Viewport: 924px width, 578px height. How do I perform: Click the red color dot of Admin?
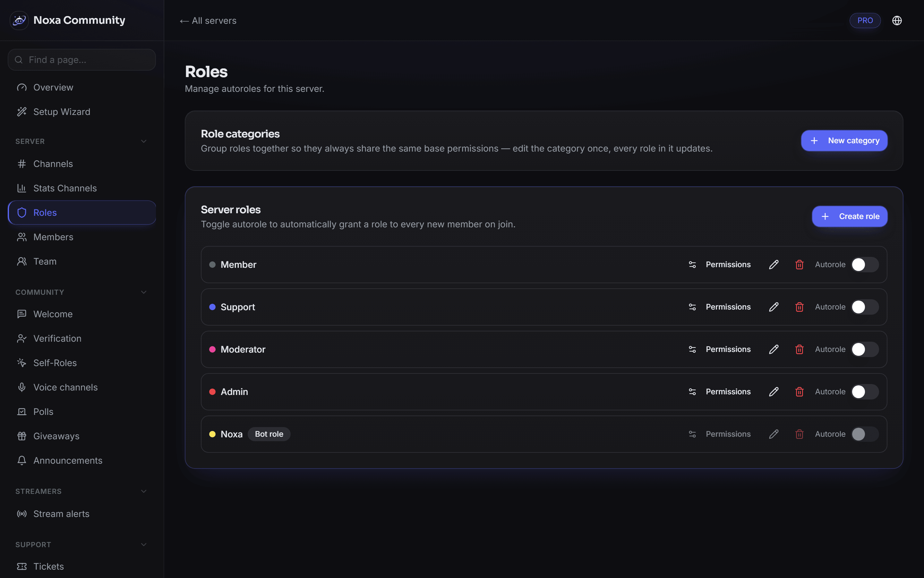[212, 392]
